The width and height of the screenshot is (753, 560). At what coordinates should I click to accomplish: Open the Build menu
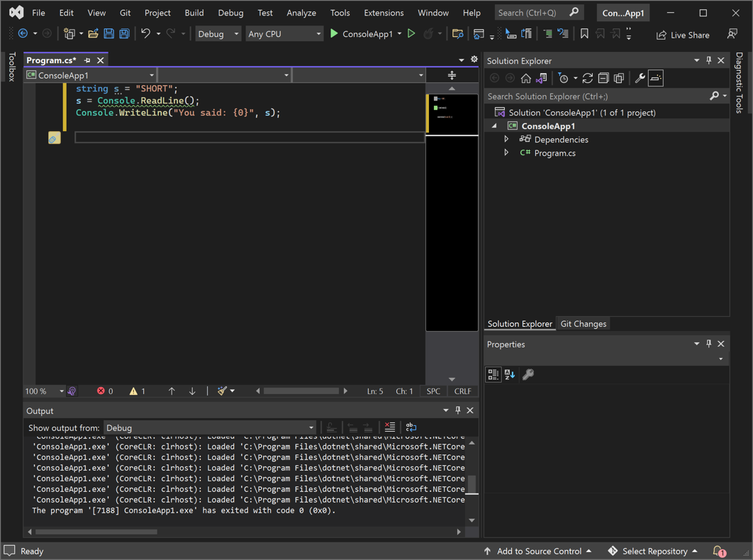[x=194, y=13]
